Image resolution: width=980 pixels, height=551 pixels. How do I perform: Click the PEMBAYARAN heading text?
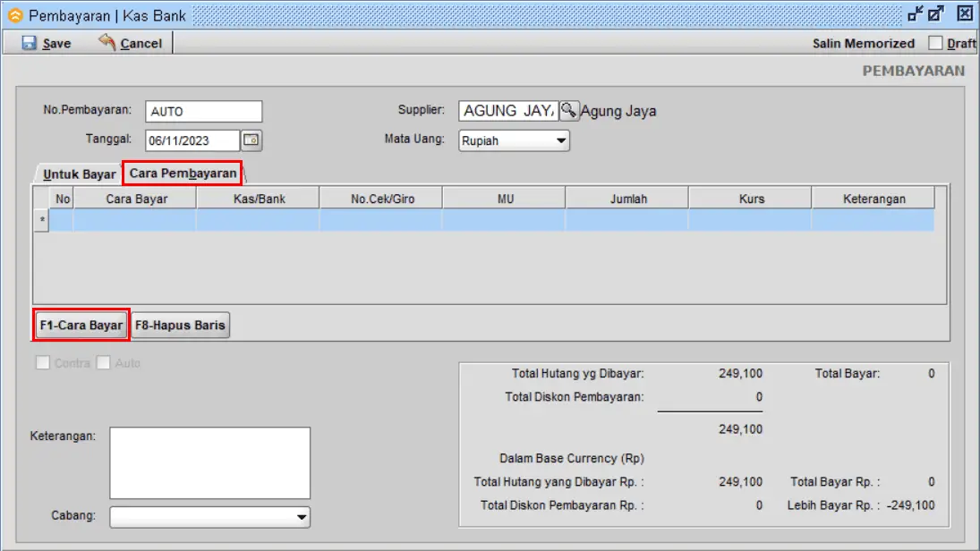[x=914, y=71]
